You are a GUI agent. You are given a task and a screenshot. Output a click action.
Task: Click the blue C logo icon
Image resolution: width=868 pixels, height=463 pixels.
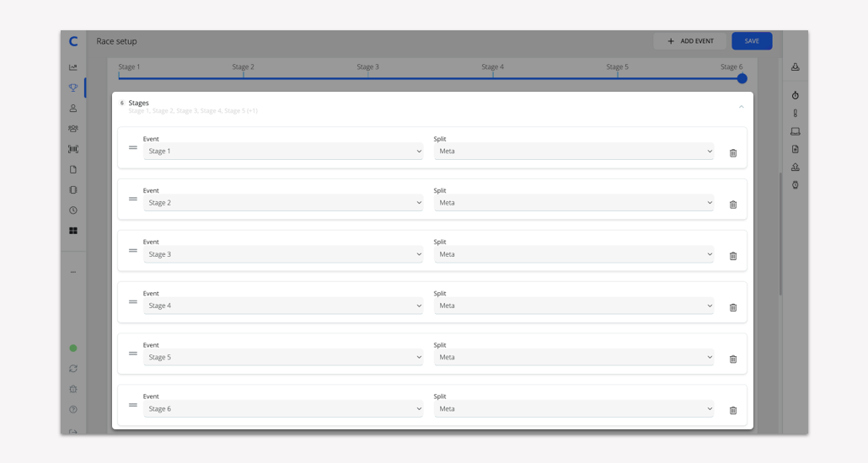coord(73,41)
